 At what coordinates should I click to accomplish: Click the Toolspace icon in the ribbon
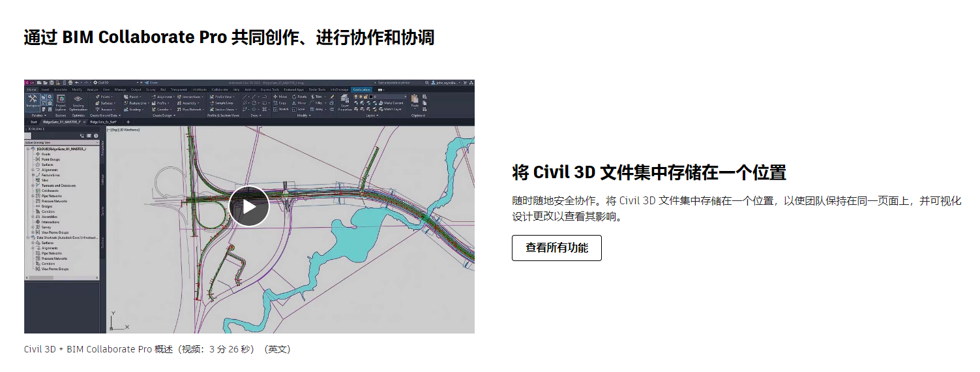click(32, 101)
